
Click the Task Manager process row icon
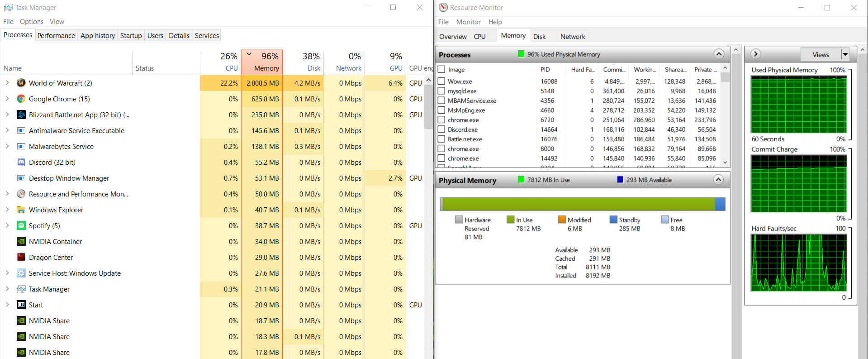pos(21,289)
